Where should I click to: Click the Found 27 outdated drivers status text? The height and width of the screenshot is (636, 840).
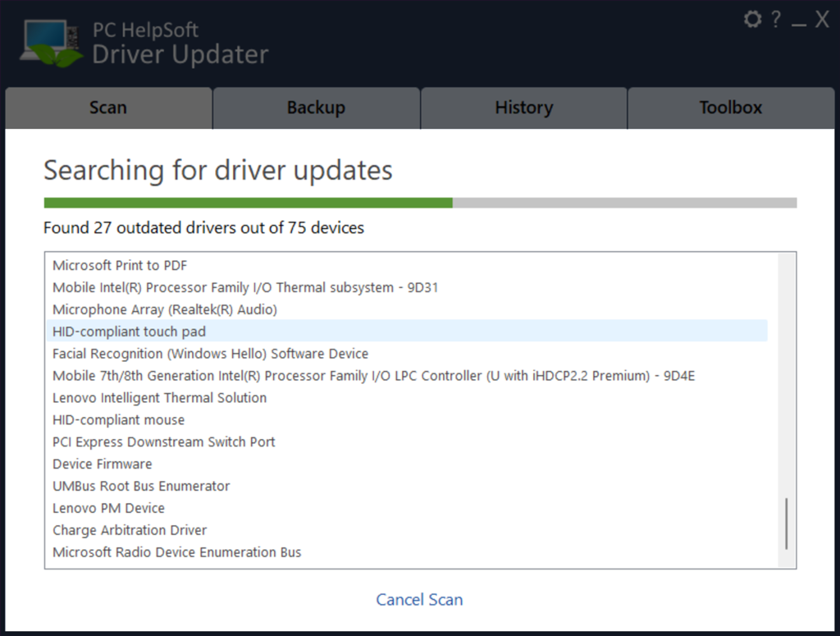(x=203, y=227)
